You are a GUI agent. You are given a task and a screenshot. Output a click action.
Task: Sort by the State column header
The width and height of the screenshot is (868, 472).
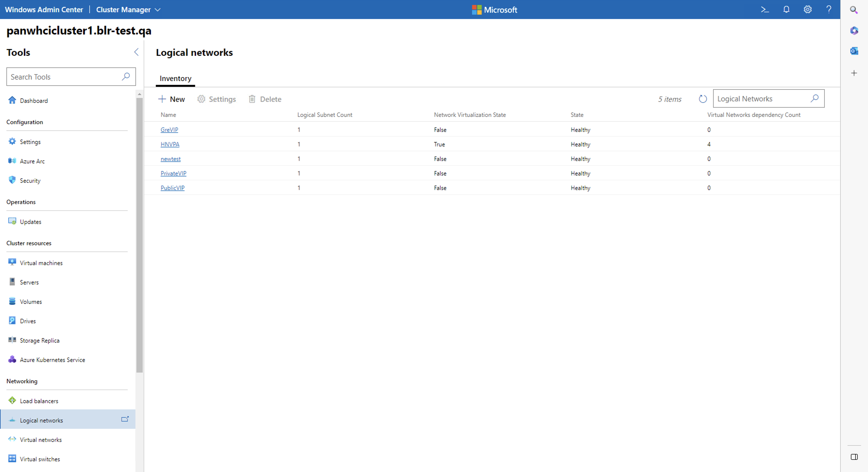pos(577,115)
